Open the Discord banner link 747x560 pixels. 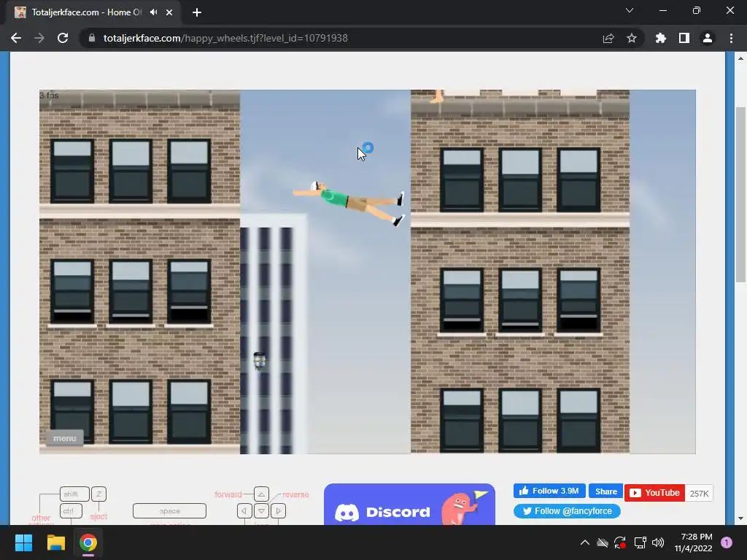click(409, 505)
